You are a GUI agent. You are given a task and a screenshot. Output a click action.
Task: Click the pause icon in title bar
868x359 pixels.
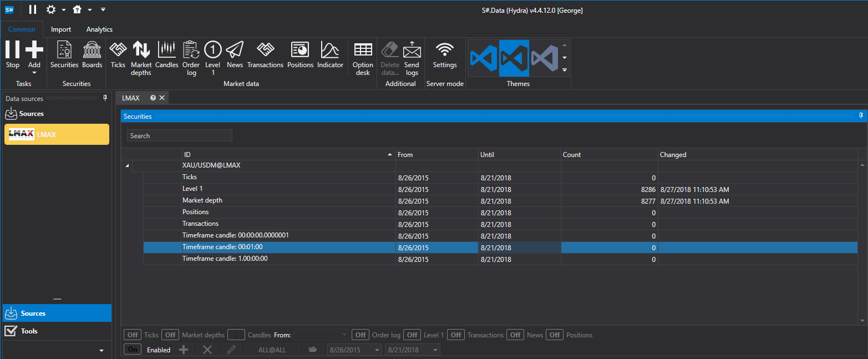(33, 9)
